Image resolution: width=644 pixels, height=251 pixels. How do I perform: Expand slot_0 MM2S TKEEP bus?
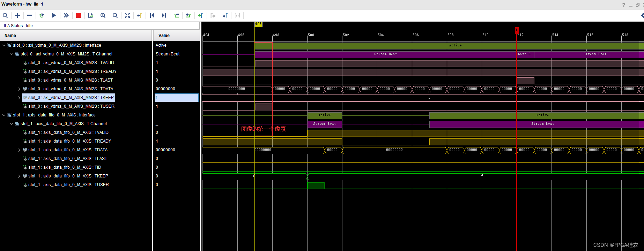(x=19, y=98)
